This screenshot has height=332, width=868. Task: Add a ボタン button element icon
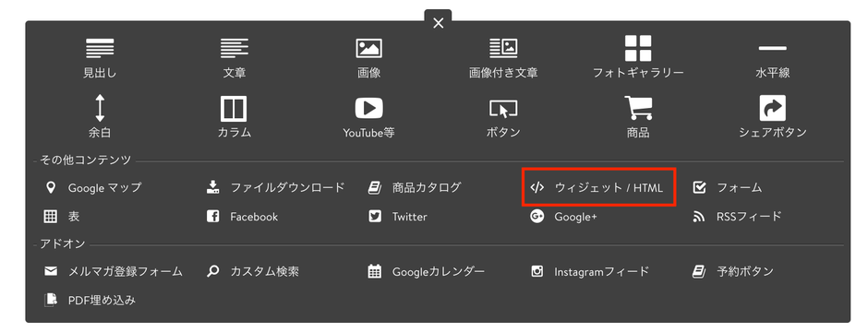coord(503,108)
